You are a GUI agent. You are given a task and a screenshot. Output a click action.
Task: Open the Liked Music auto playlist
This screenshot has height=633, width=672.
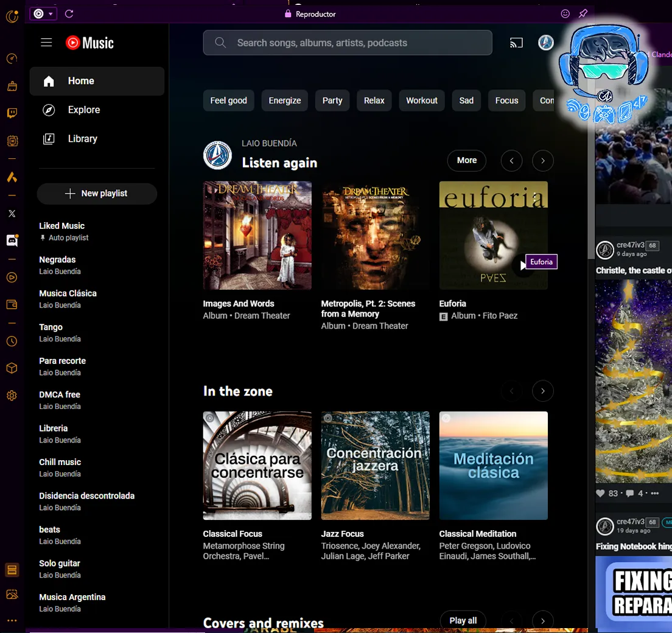tap(97, 231)
